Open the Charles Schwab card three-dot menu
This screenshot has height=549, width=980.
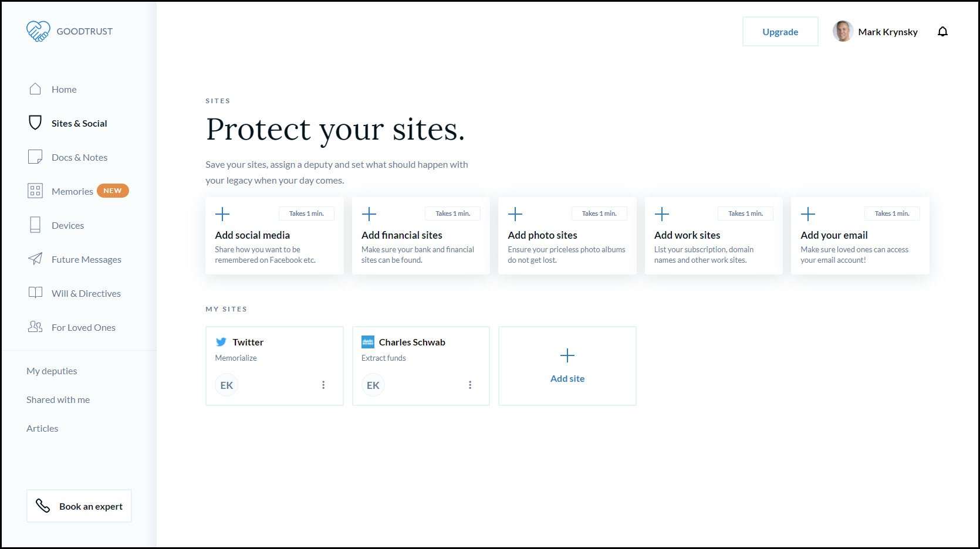470,385
